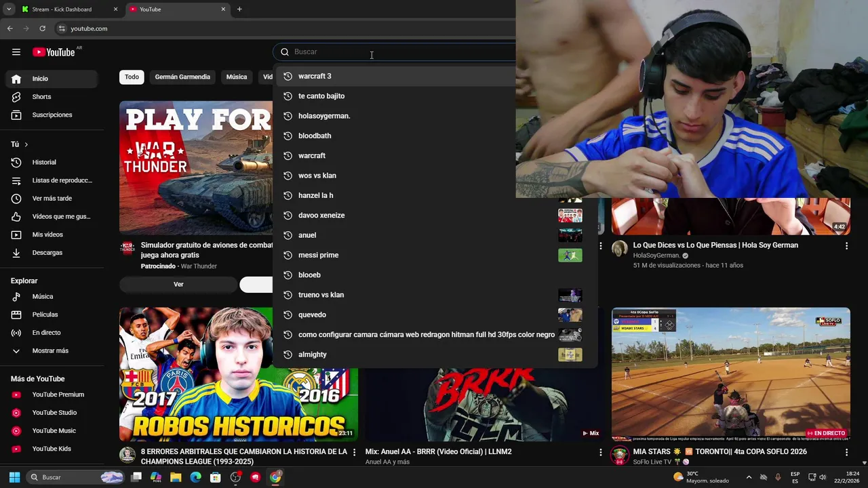The width and height of the screenshot is (868, 488).
Task: Open the browser tab list dropdown
Action: point(9,9)
